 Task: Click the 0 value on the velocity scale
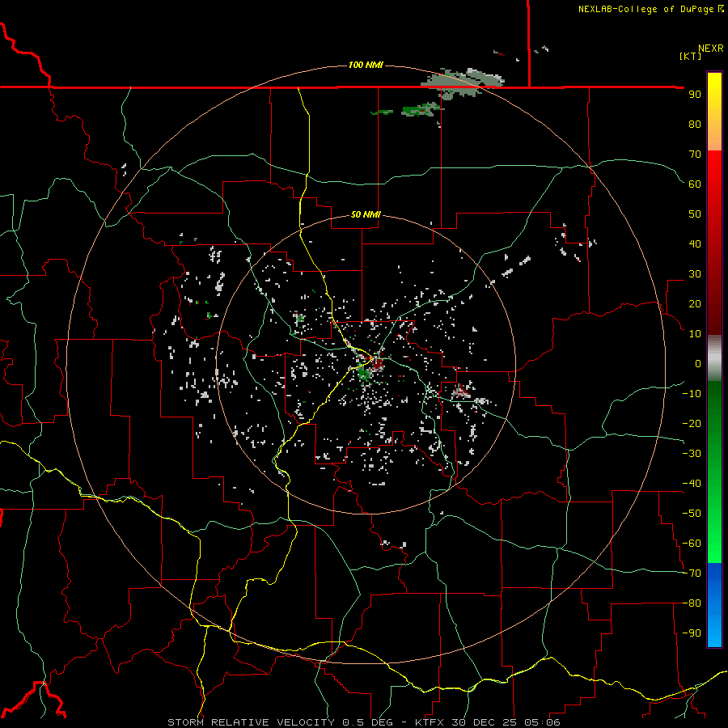coord(698,363)
